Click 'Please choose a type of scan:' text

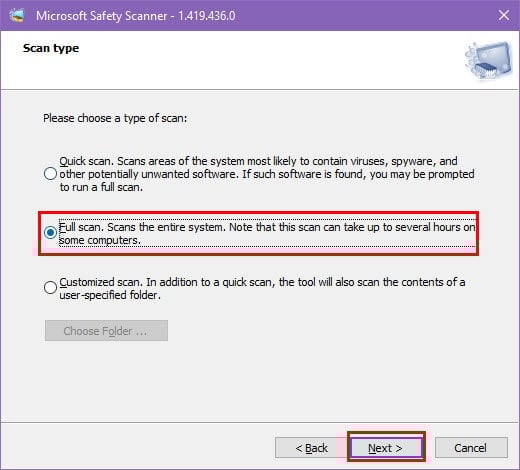115,118
